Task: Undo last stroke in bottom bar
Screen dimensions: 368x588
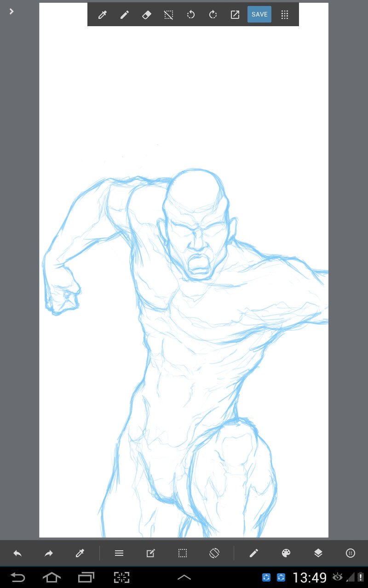Action: tap(17, 554)
